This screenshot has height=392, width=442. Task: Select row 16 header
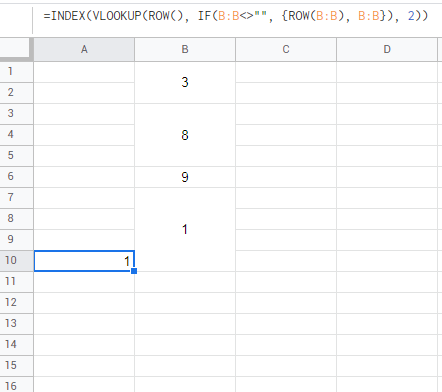(16, 384)
